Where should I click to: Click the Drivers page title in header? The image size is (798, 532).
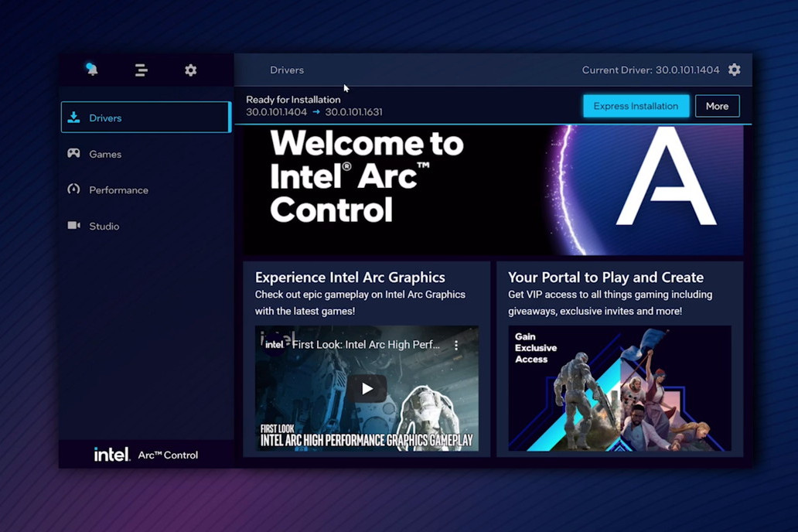tap(287, 70)
